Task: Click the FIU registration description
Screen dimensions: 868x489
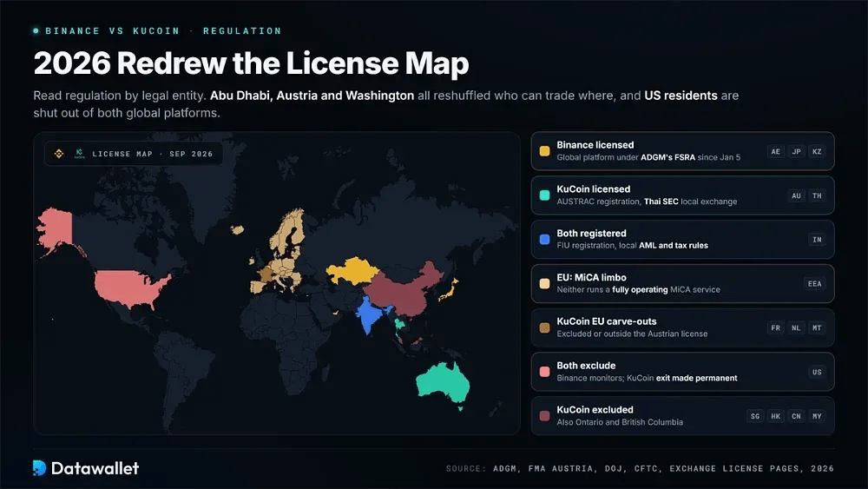Action: [632, 245]
